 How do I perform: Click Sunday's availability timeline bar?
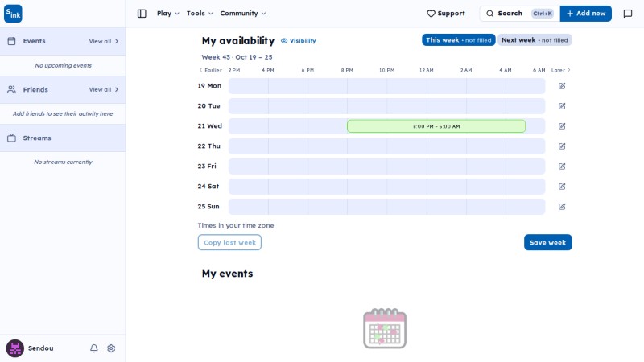(387, 207)
